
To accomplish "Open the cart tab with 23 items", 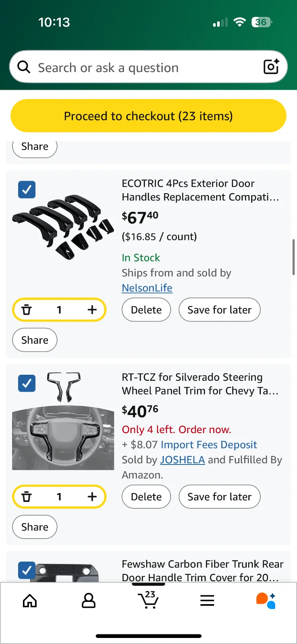I will coord(148,600).
